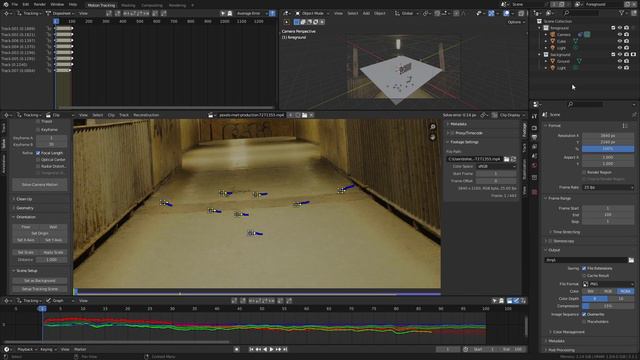Toggle the Focal Length refine checkbox
This screenshot has width=640, height=360.
(x=38, y=153)
